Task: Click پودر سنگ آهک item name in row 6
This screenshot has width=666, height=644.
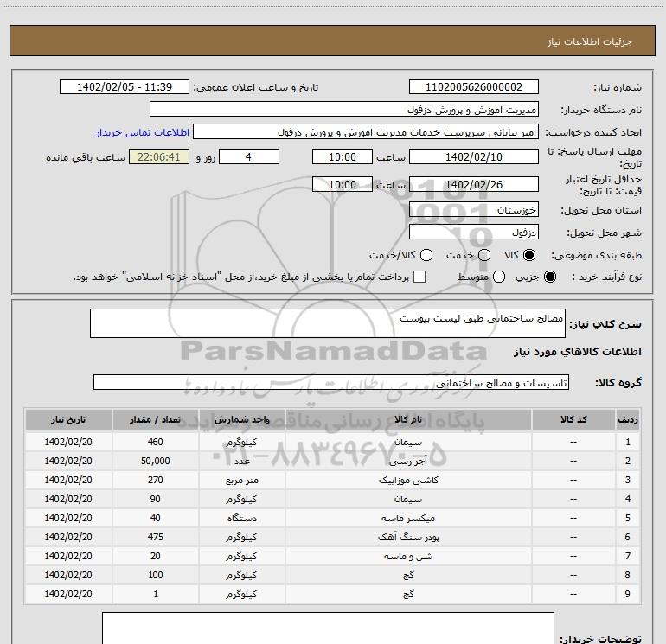Action: 408,537
